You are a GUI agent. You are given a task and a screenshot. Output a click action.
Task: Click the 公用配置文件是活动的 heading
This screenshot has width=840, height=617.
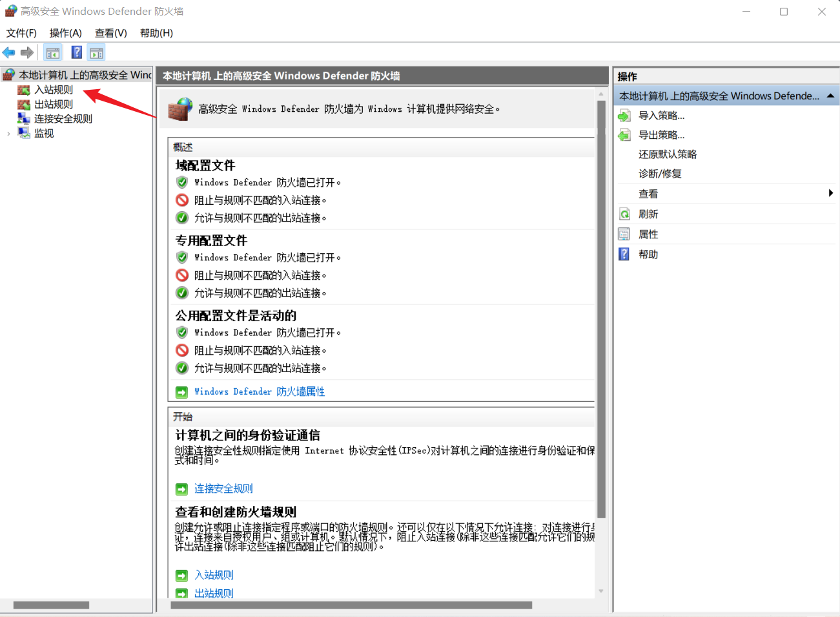(x=236, y=315)
